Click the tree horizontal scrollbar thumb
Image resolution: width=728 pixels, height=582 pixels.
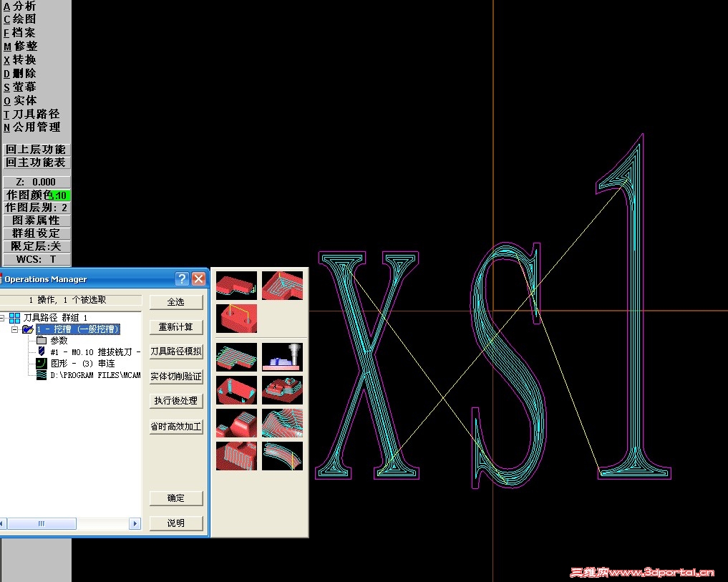42,523
